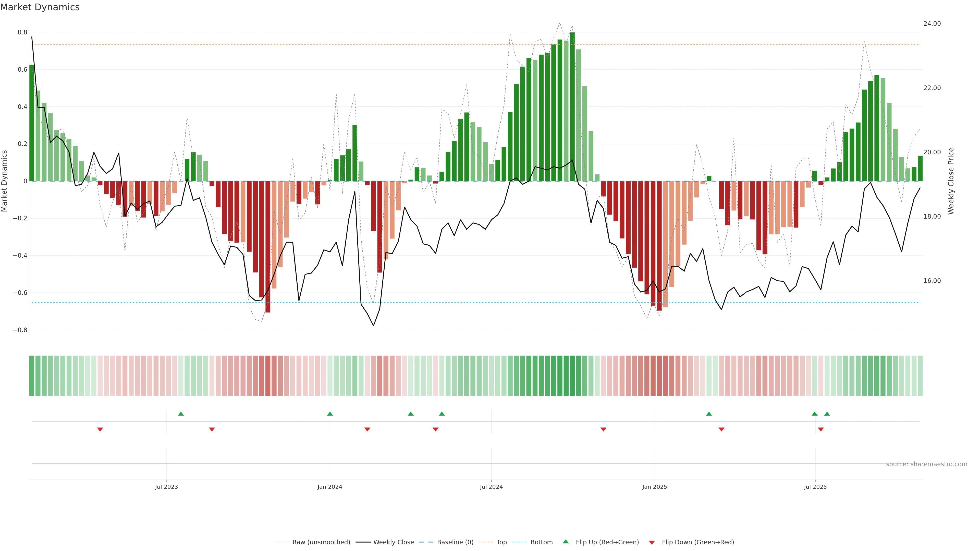Toggle the Bottom line legend entry

click(x=541, y=542)
